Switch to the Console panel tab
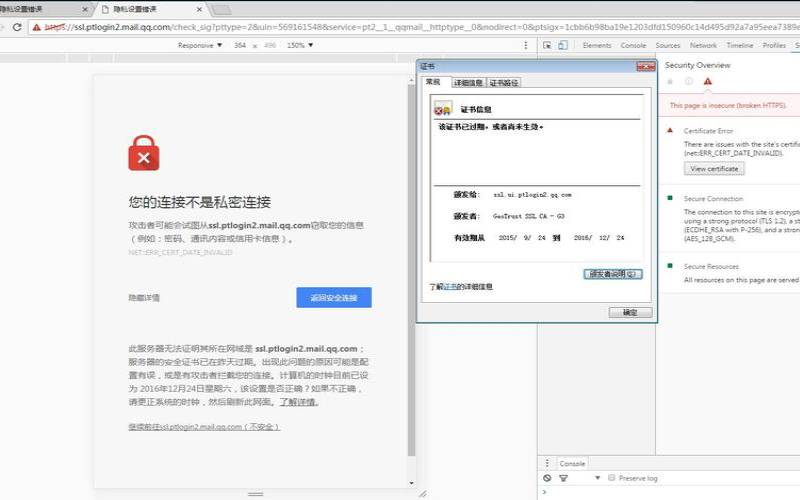Screen dimensions: 800x500 633,45
